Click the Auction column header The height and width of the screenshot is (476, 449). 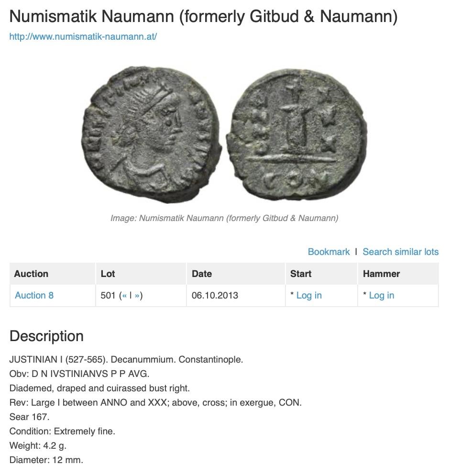pyautogui.click(x=31, y=274)
